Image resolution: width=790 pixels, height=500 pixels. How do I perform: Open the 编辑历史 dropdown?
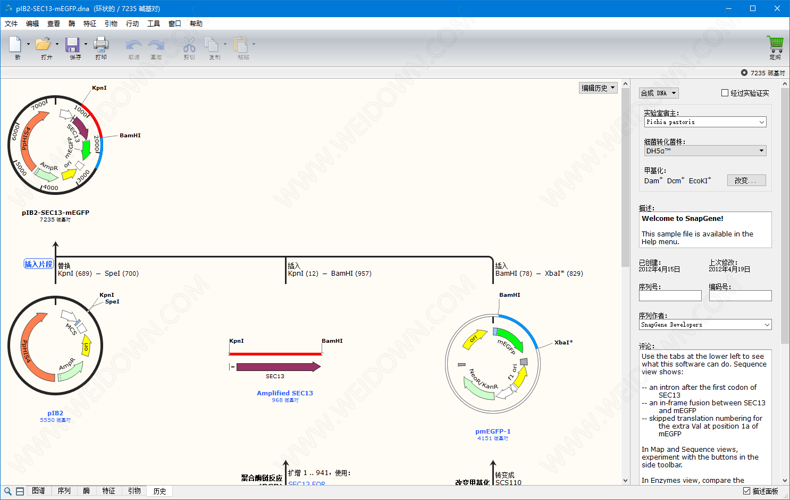click(x=598, y=88)
